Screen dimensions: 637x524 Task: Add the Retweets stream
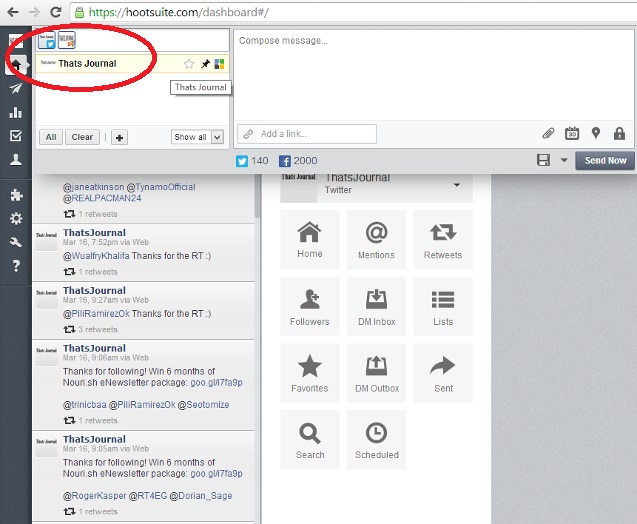[443, 240]
